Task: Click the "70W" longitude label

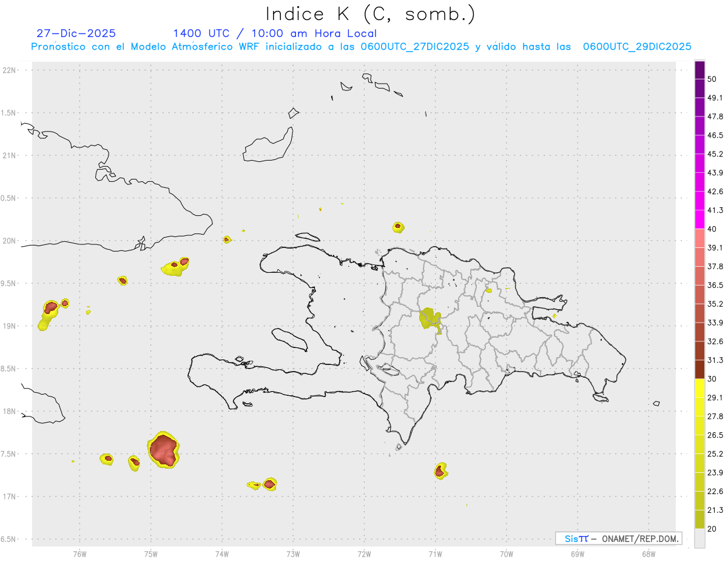Action: [x=507, y=554]
